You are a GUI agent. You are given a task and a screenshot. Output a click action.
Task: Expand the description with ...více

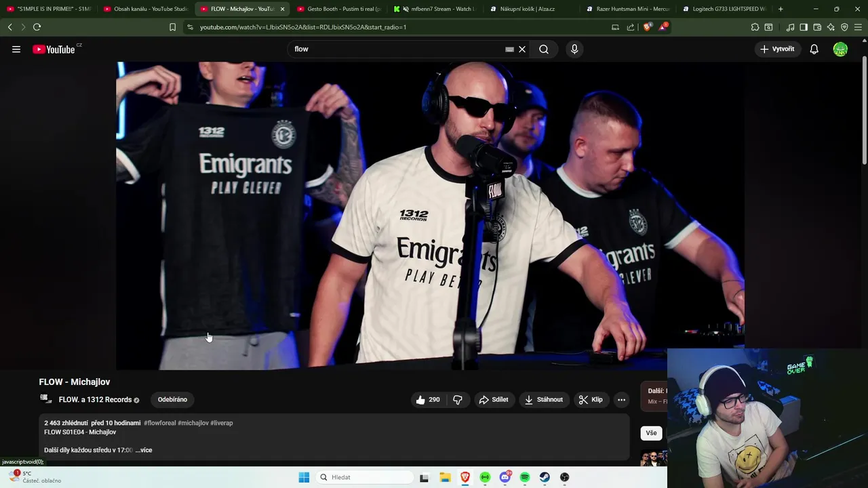pyautogui.click(x=143, y=450)
